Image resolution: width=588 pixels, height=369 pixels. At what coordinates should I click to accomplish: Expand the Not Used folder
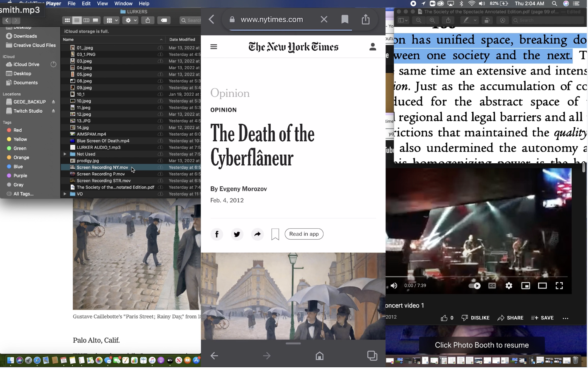click(x=65, y=154)
